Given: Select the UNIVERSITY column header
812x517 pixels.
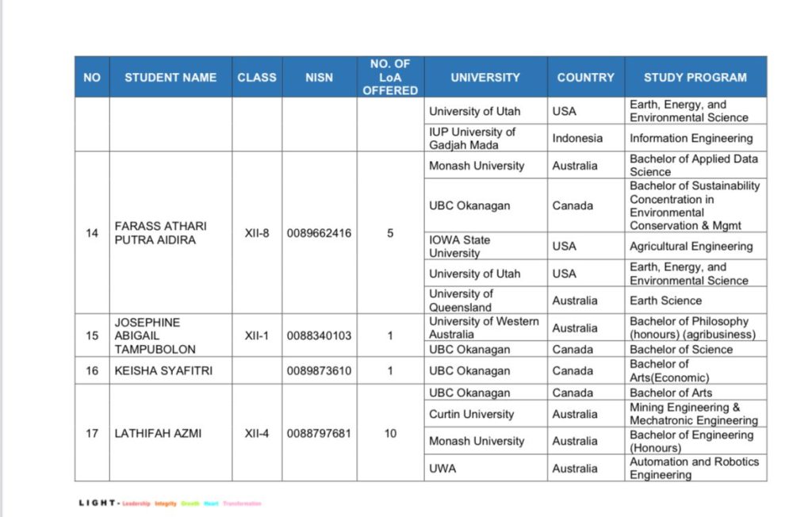Looking at the screenshot, I should click(x=485, y=77).
